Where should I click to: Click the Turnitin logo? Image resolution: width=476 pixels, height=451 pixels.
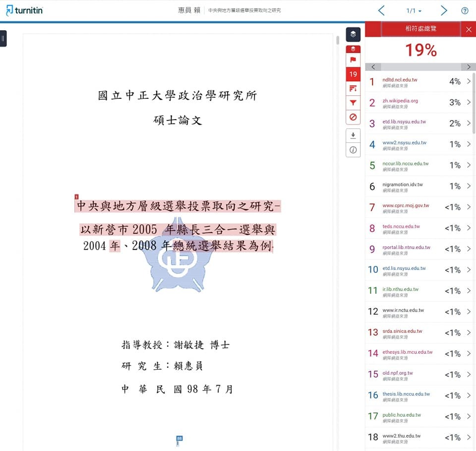[x=24, y=10]
